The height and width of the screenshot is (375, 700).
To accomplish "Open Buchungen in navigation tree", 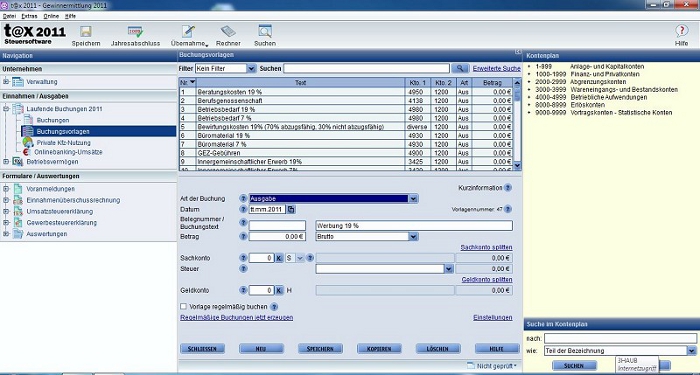I will pos(53,120).
